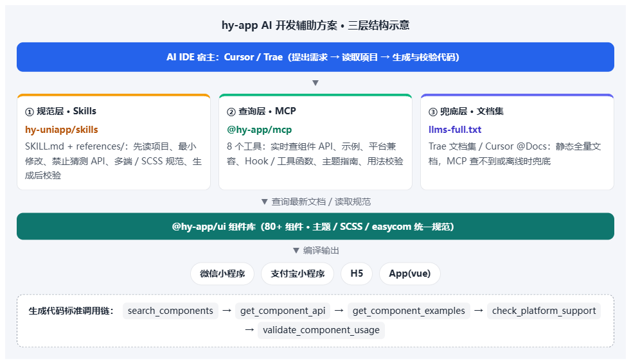
Task: Click the get_component_api code chip
Action: (283, 311)
